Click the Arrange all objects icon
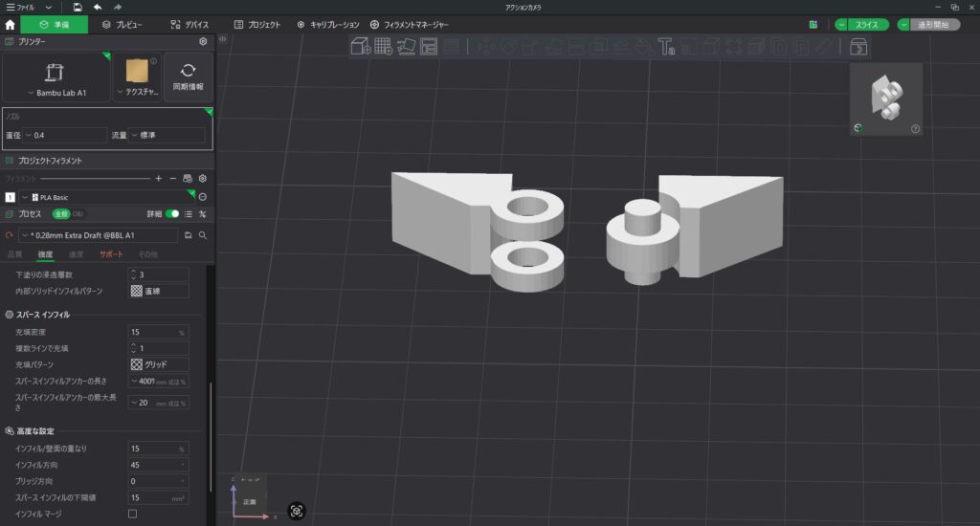The height and width of the screenshot is (526, 980). [x=429, y=46]
